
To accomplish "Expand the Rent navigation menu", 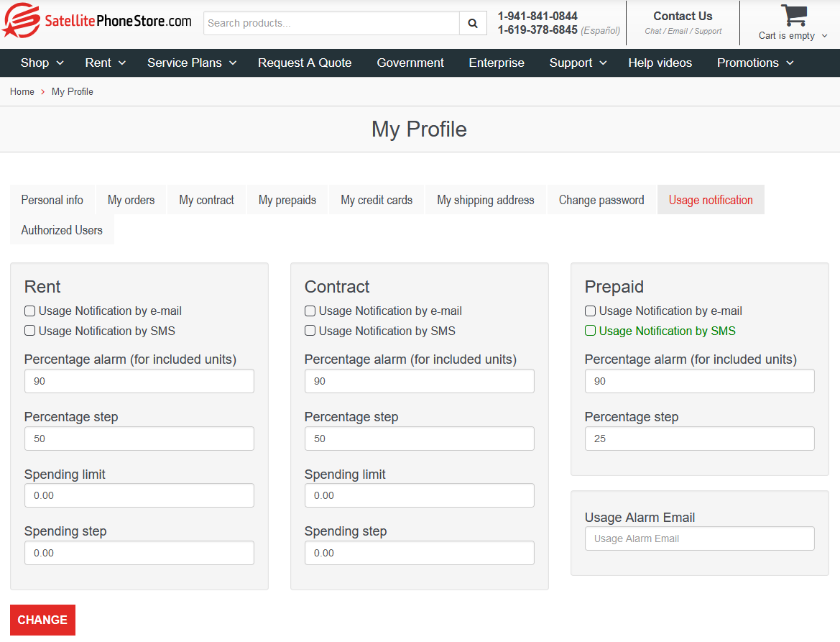I will pos(105,63).
